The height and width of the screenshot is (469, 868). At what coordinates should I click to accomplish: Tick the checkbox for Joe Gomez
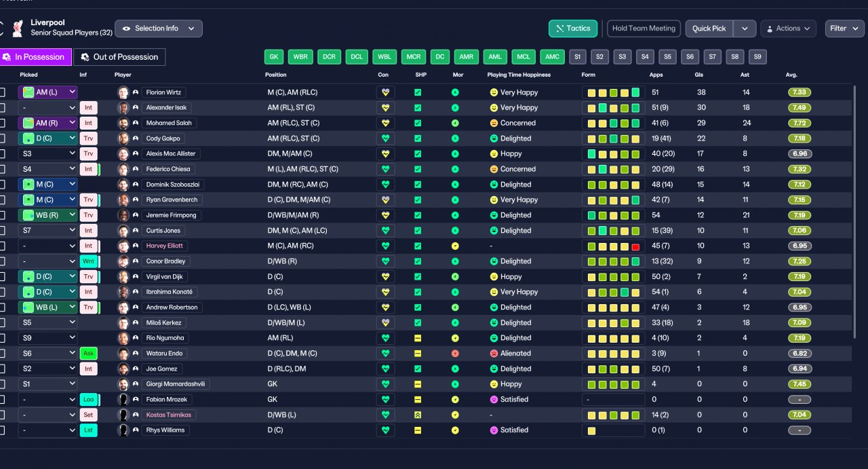coord(2,369)
